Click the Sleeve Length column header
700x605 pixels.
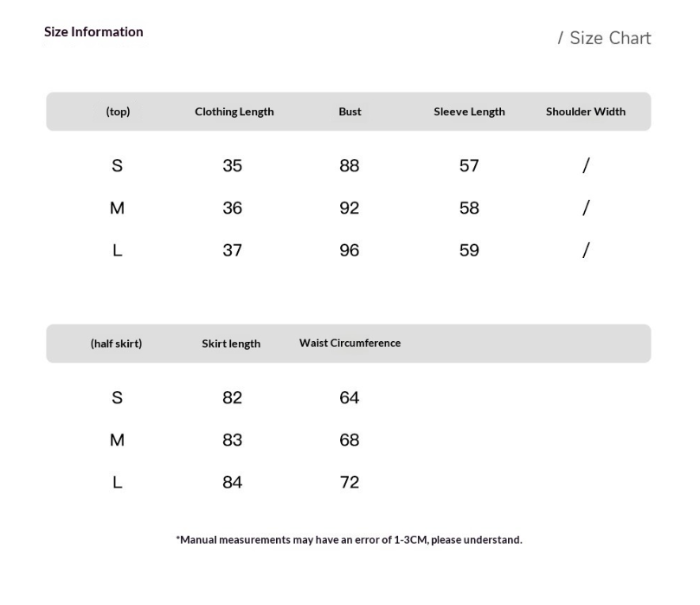click(x=469, y=112)
